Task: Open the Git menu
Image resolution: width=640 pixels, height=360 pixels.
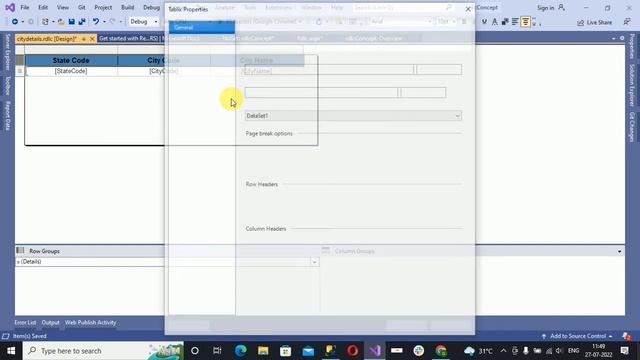Action: click(x=82, y=7)
